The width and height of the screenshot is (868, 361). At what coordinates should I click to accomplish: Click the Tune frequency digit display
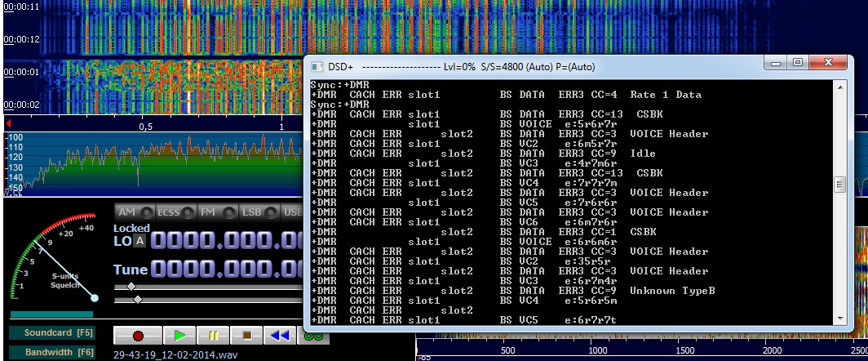point(227,270)
